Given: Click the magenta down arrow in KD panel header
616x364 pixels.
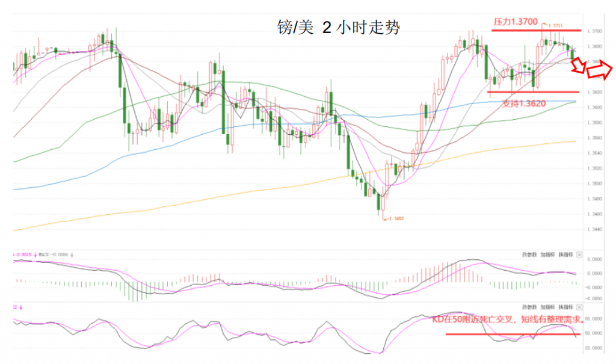Looking at the screenshot, I should point(21,307).
